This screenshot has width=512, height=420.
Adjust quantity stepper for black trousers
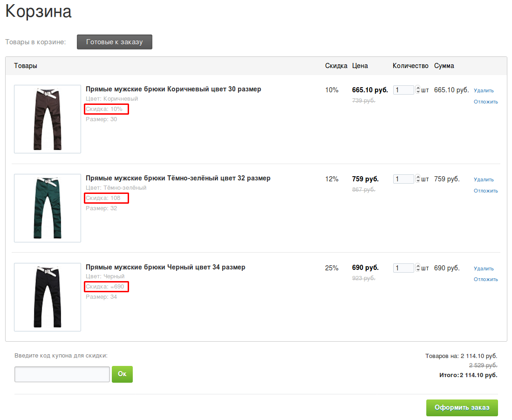[417, 268]
